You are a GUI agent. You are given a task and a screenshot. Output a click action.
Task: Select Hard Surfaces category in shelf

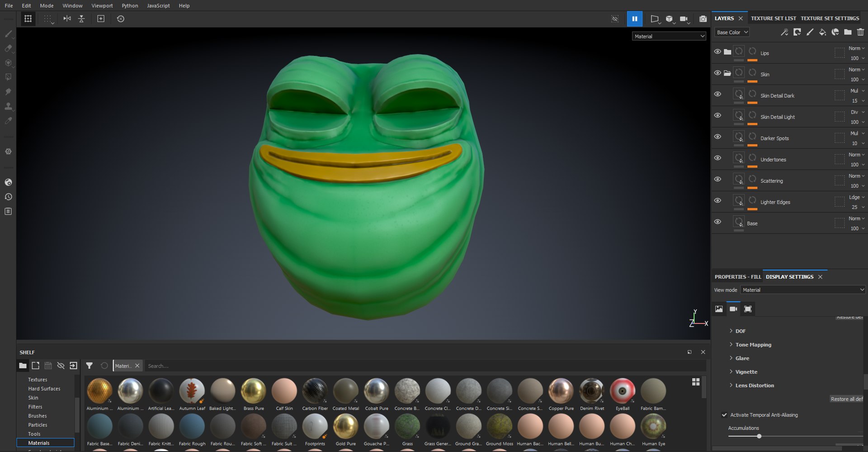point(44,389)
